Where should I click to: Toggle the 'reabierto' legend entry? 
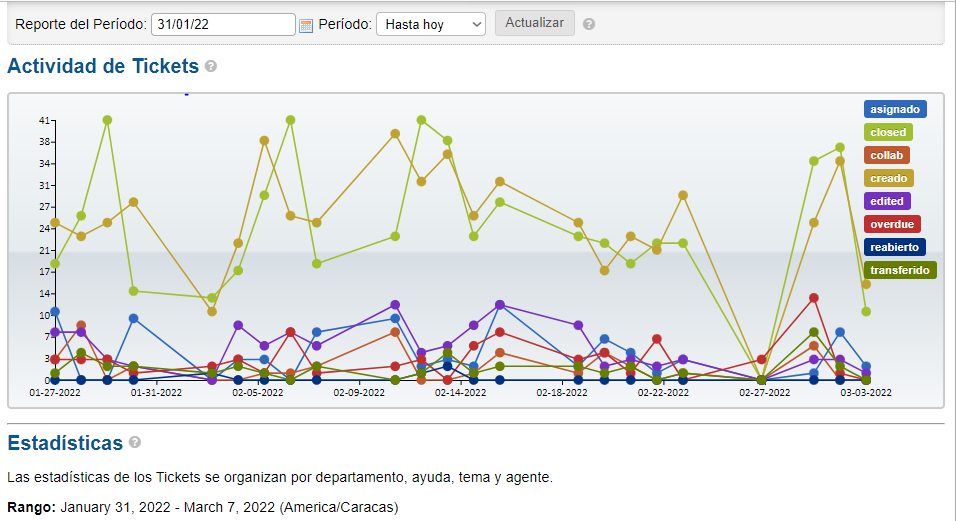coord(894,247)
